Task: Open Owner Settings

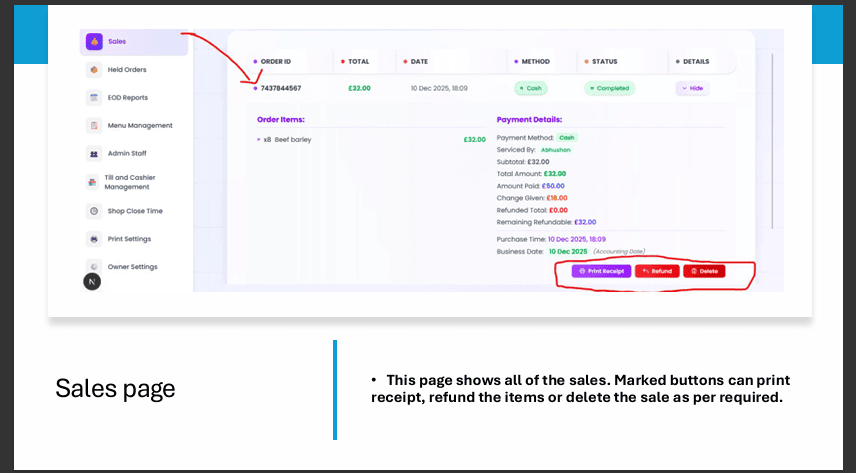Action: pyautogui.click(x=132, y=267)
